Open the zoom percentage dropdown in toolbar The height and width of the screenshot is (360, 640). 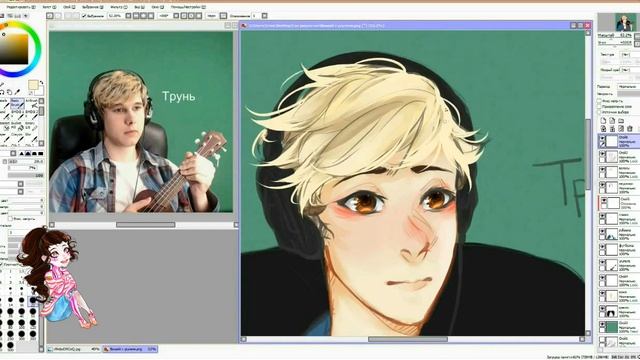pos(128,16)
